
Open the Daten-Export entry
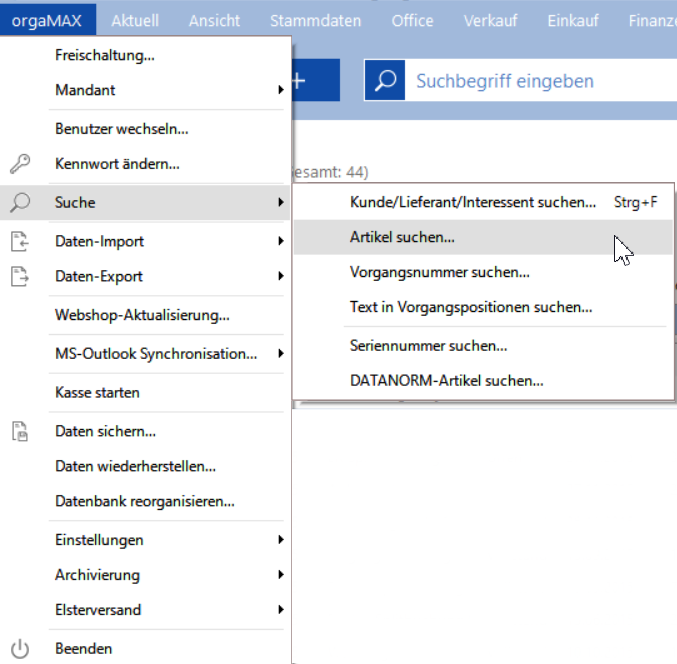(x=145, y=276)
